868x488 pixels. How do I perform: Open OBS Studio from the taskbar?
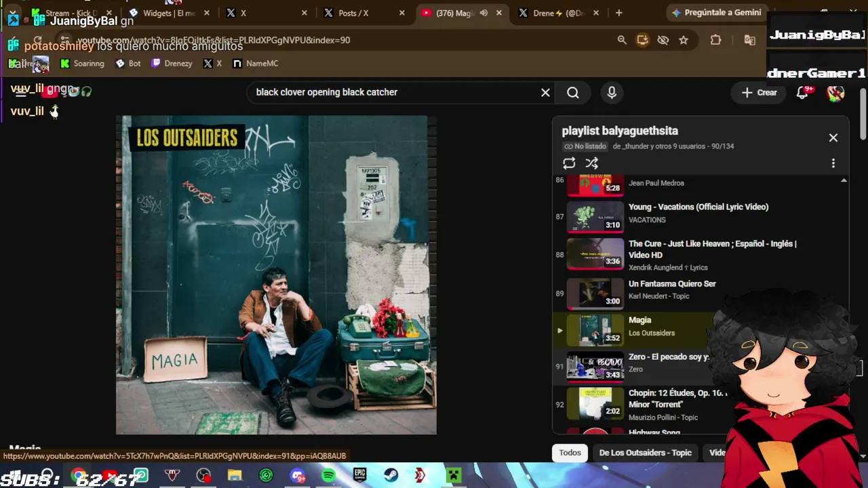(x=203, y=476)
